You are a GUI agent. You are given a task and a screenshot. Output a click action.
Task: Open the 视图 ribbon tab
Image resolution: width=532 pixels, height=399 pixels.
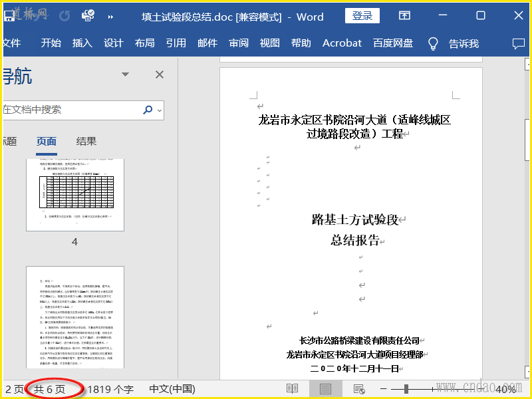270,43
